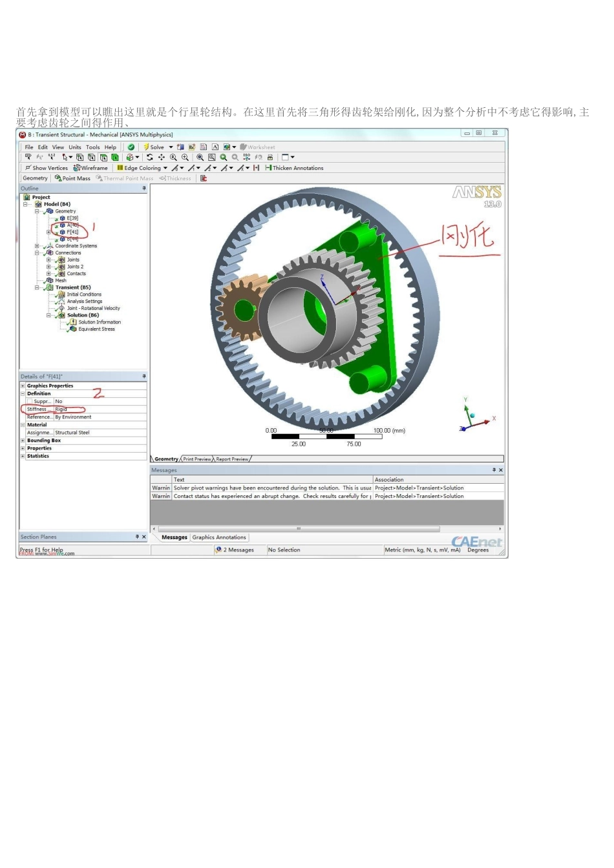Viewport: 614px width, 868px height.
Task: Click the Face selection filter icon
Action: tap(103, 157)
